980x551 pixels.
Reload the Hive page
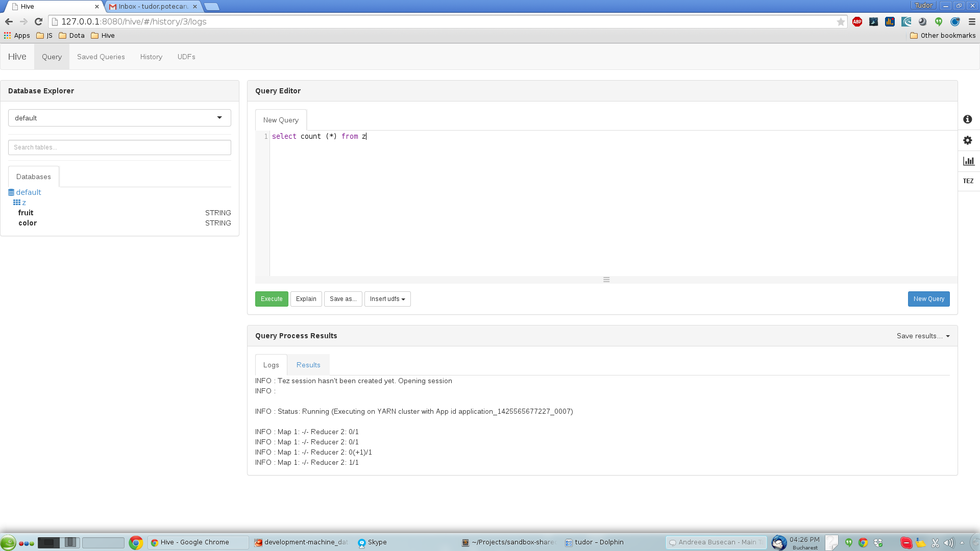38,21
